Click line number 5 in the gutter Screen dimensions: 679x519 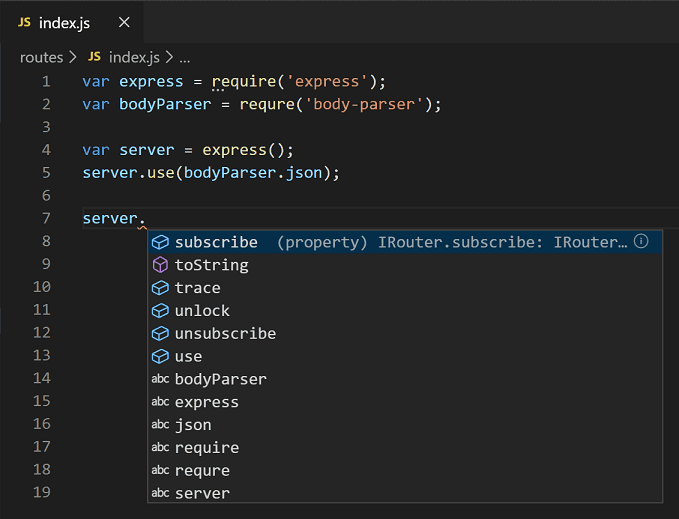pyautogui.click(x=46, y=172)
